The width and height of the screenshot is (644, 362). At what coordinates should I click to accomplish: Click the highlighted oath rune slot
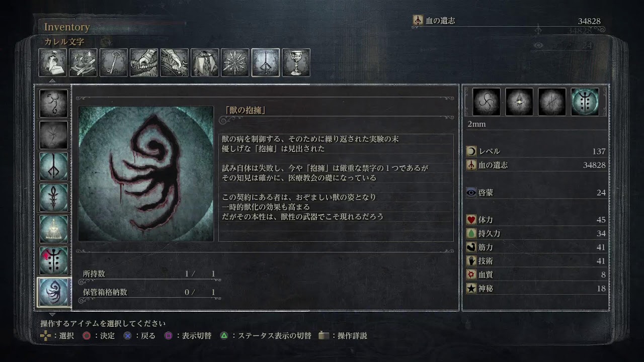coord(585,102)
